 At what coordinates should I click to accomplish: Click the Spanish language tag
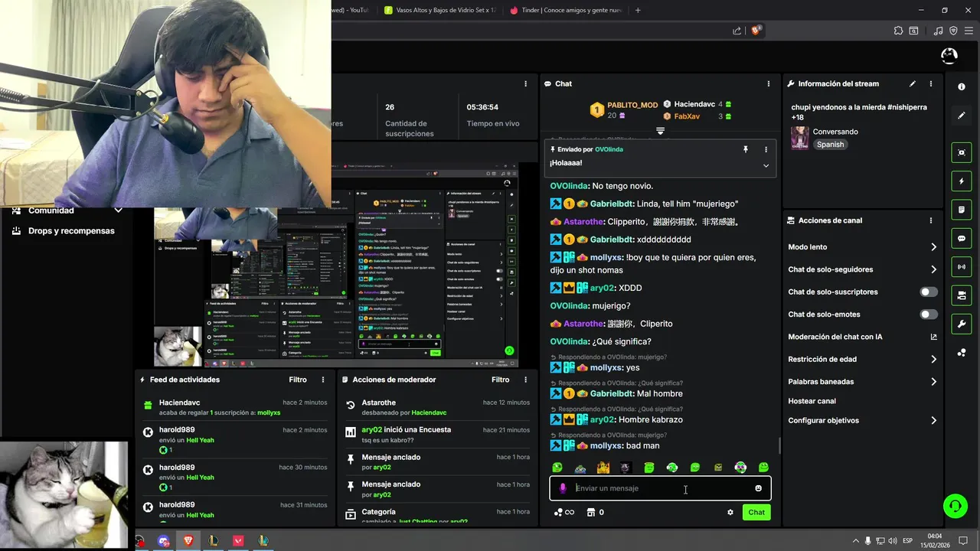point(830,145)
